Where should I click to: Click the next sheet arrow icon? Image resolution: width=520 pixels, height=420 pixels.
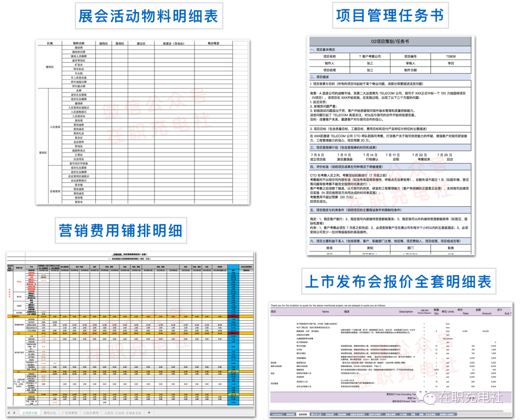point(14,413)
